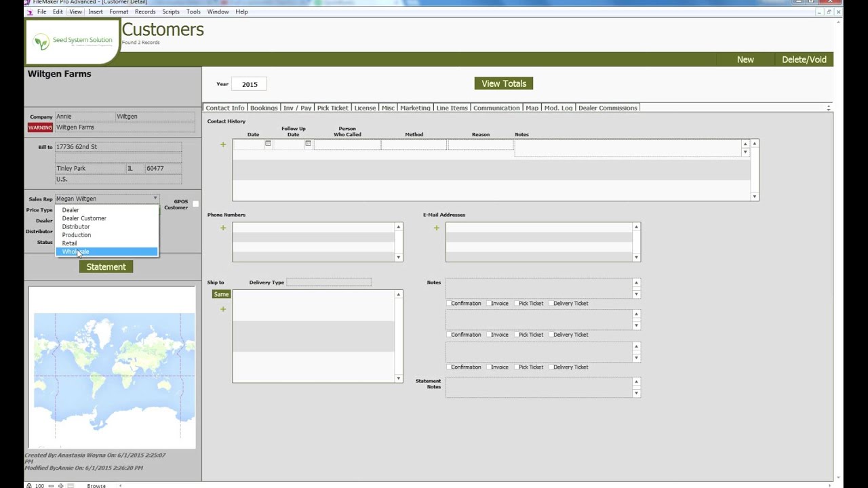Click the Contact History Method field
Viewport: 868px width, 488px height.
pos(414,144)
